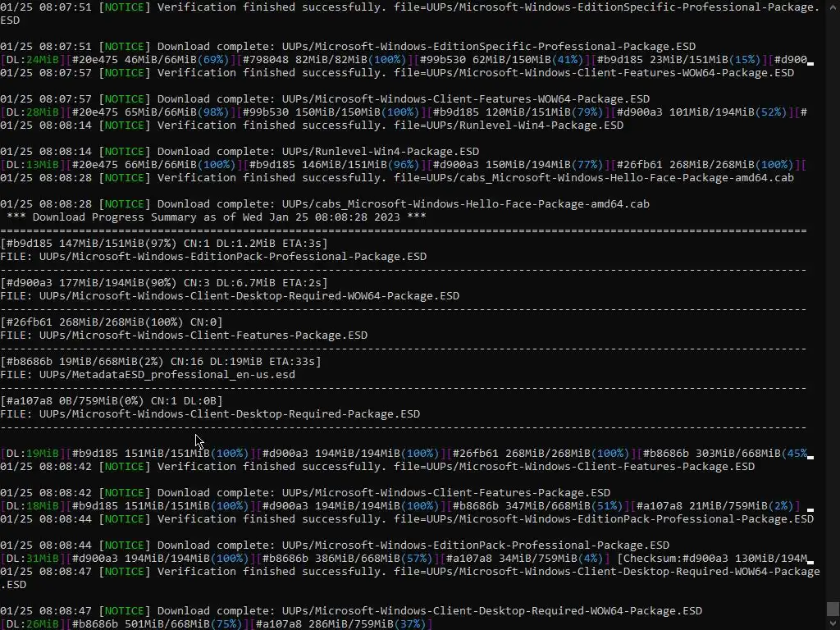This screenshot has height=630, width=840.
Task: Click '08:08:44 Download complete' EditionPack-Professional line
Action: (335, 546)
